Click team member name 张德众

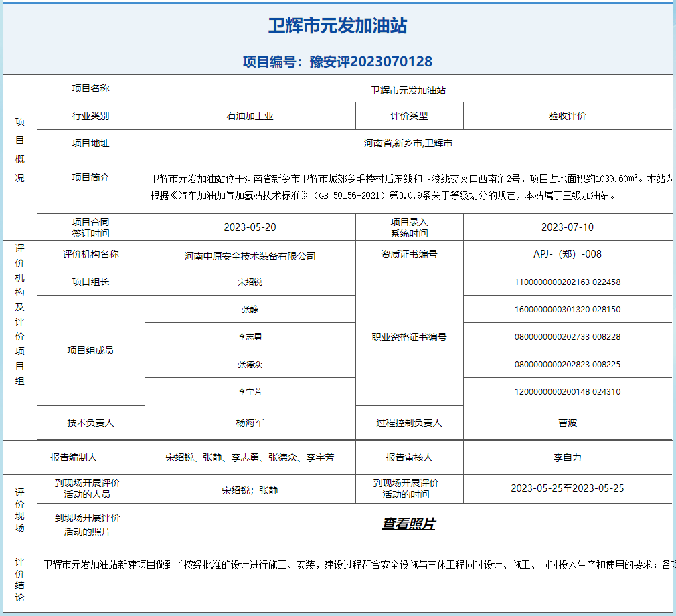pos(250,364)
